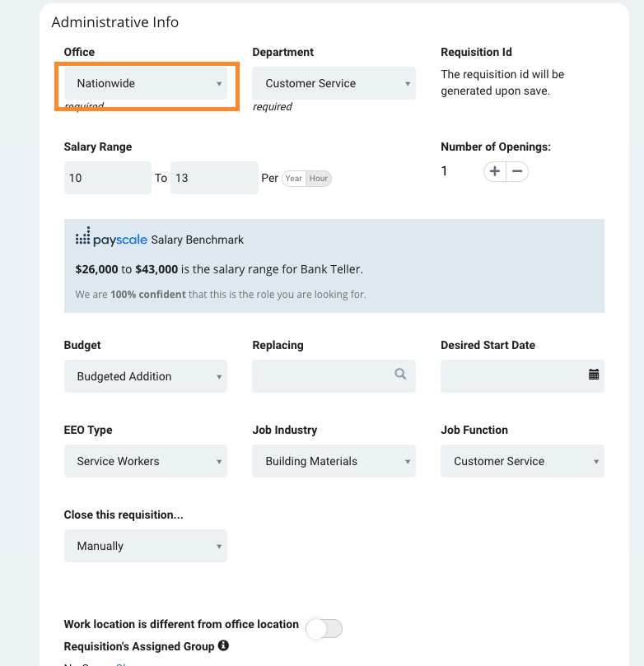This screenshot has width=644, height=666.
Task: Click into the Replacing search field
Action: click(334, 376)
